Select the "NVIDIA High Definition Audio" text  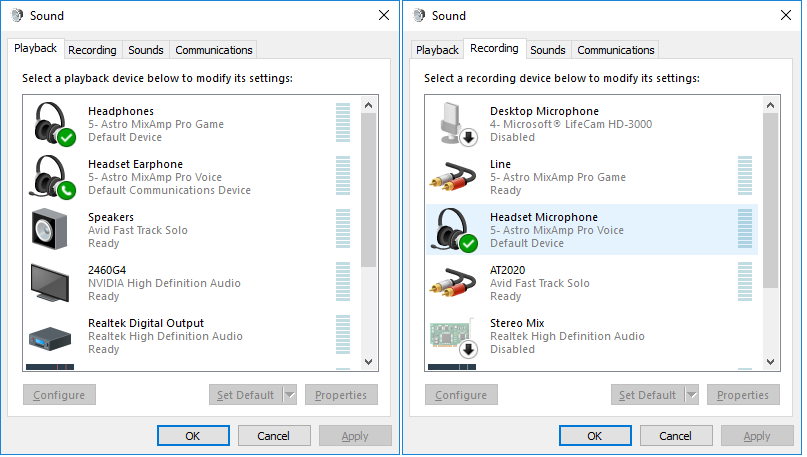[164, 283]
